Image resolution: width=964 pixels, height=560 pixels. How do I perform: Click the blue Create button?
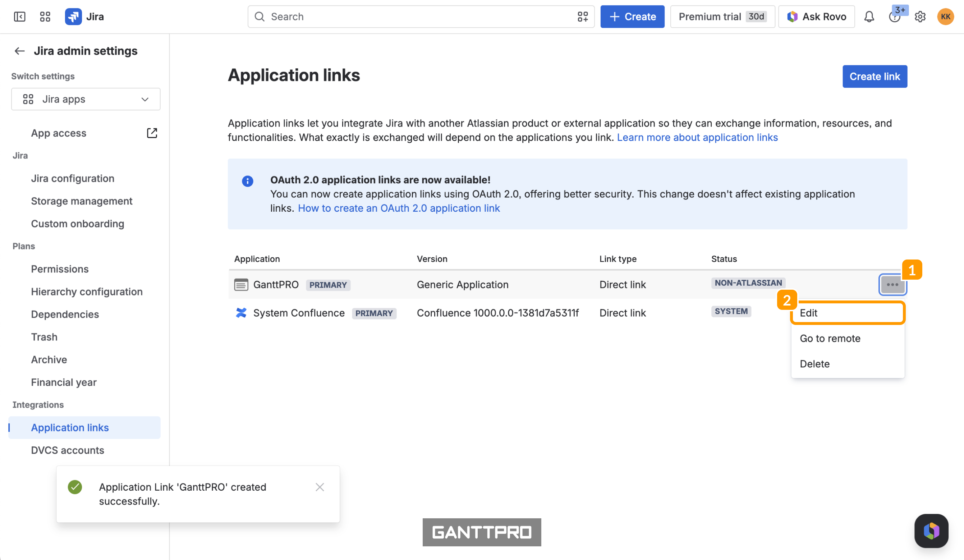point(632,17)
